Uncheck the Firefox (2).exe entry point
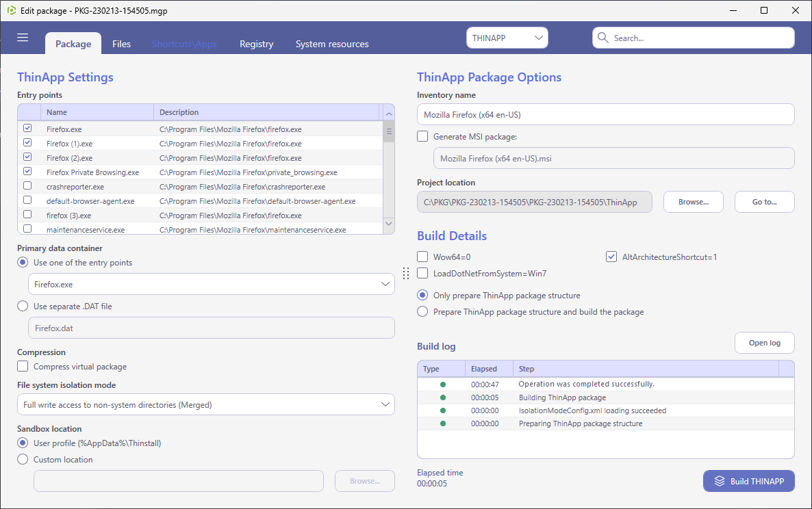Screen dimensions: 812x509 tap(27, 157)
